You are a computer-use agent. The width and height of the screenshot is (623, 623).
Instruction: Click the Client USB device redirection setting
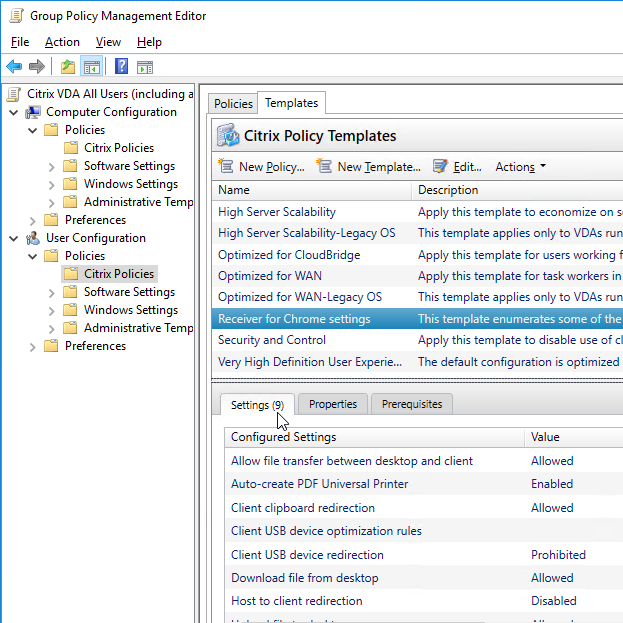tap(424, 555)
